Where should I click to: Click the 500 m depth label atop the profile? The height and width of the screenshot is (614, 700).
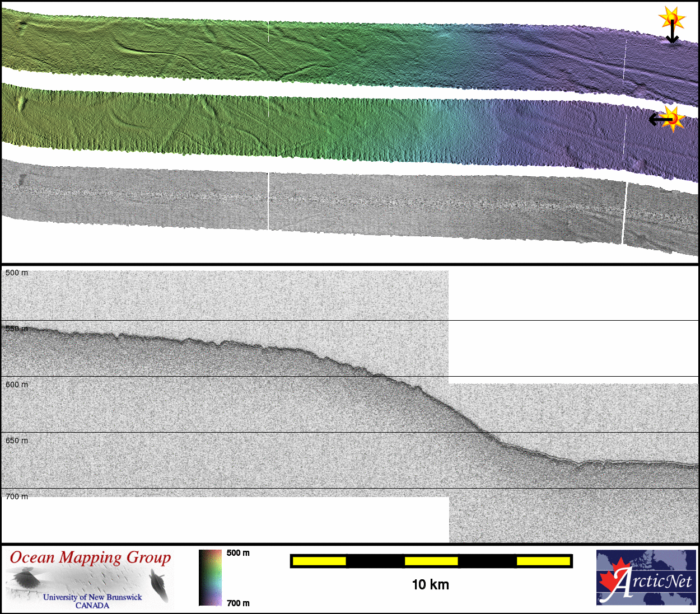click(x=16, y=273)
